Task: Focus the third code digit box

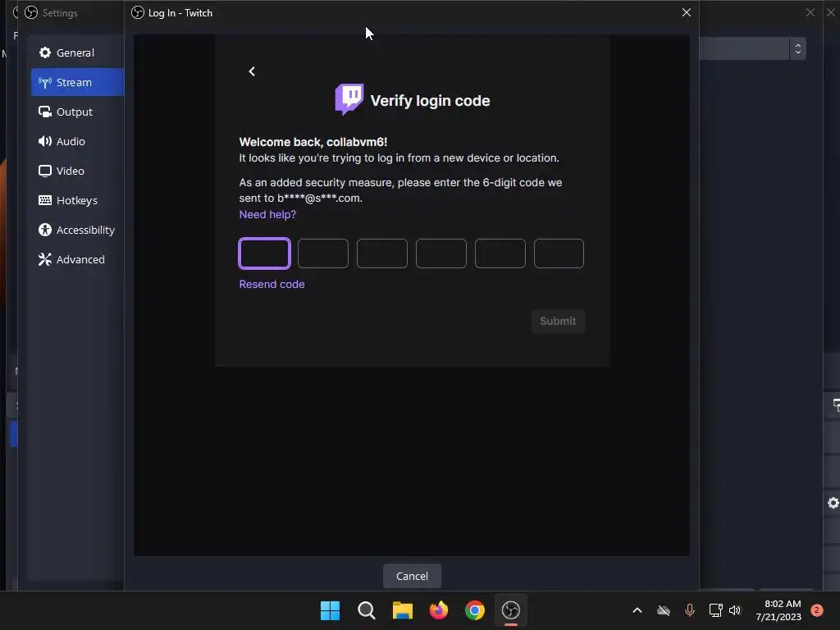Action: coord(382,253)
